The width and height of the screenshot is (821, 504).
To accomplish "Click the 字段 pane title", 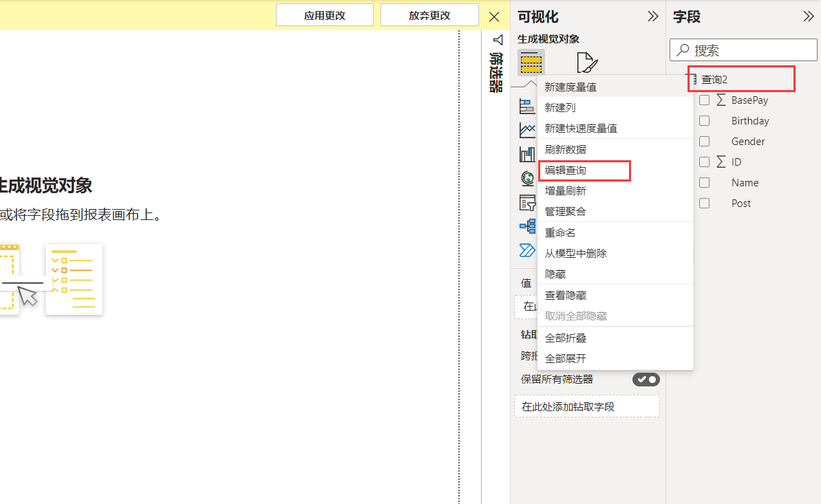I will point(686,17).
